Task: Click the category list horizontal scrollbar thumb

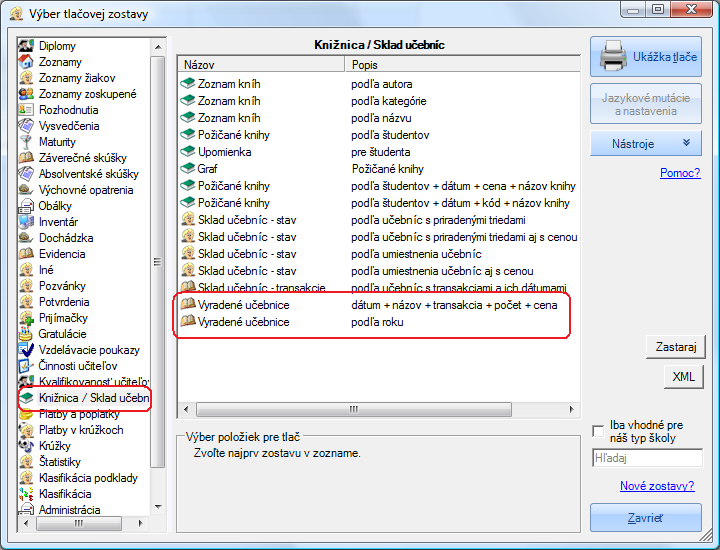Action: 79,523
